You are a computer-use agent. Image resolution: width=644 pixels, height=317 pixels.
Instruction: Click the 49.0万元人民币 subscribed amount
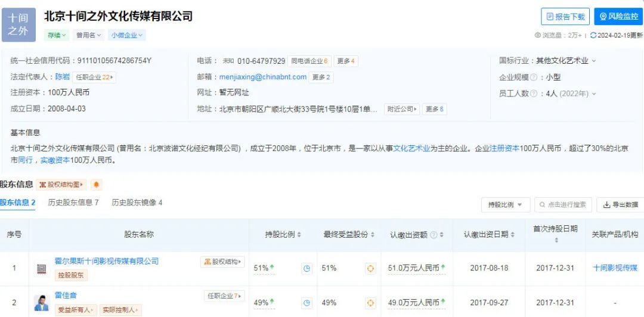pos(414,303)
